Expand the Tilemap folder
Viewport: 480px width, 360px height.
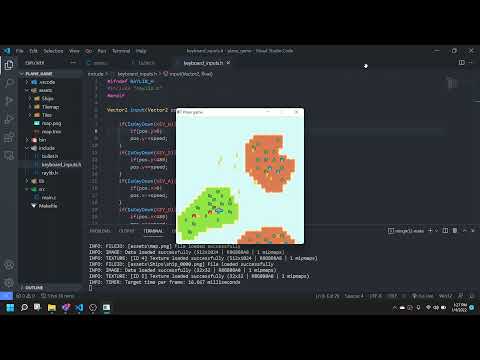[x=50, y=107]
